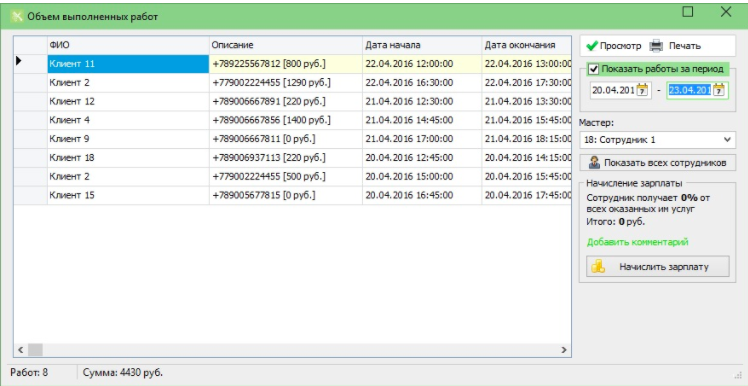748x386 pixels.
Task: Select the Клиент 9 cell
Action: coord(128,139)
